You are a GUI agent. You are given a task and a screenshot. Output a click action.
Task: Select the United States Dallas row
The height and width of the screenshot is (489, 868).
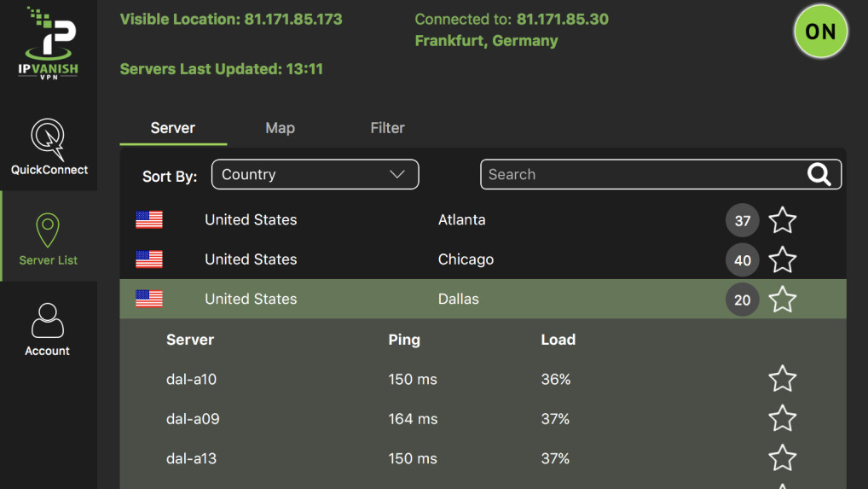[x=483, y=299]
